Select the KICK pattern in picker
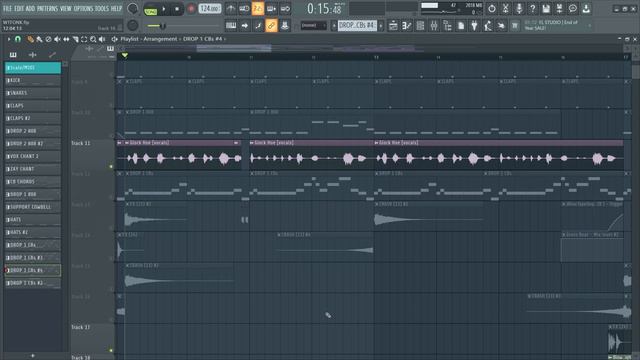The width and height of the screenshot is (640, 360). click(33, 80)
